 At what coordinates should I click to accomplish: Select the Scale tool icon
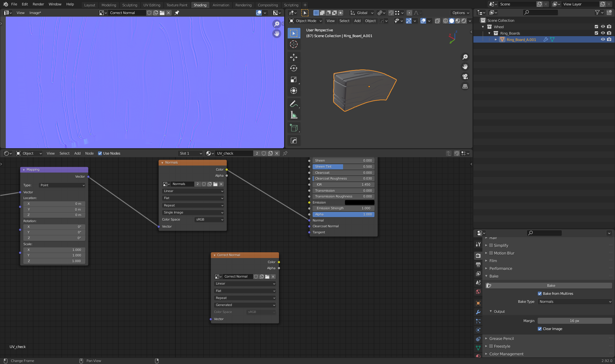click(x=293, y=79)
